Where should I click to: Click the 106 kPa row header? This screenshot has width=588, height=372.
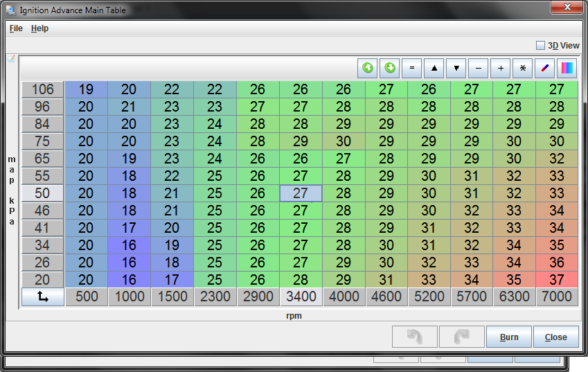(42, 89)
